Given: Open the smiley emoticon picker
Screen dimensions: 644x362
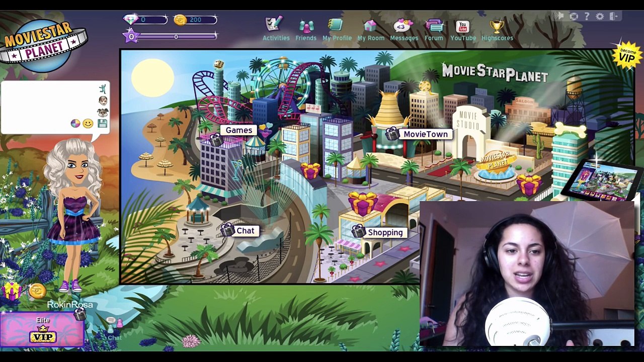Looking at the screenshot, I should [x=88, y=123].
